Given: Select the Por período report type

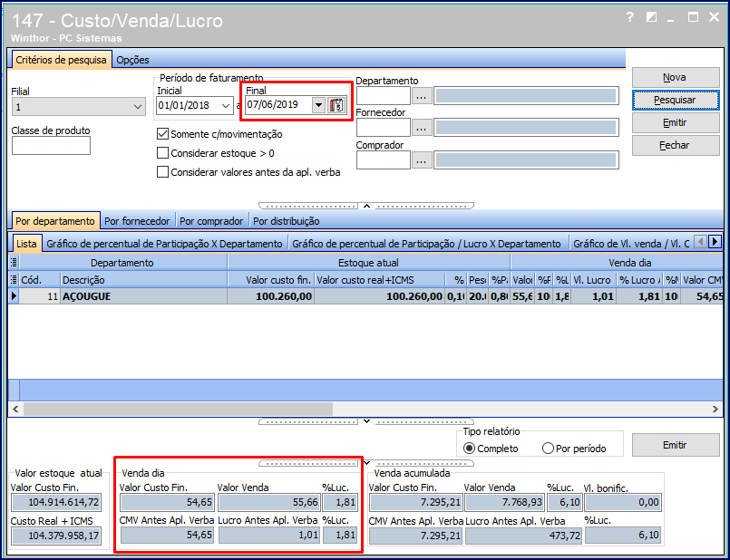Looking at the screenshot, I should (548, 449).
